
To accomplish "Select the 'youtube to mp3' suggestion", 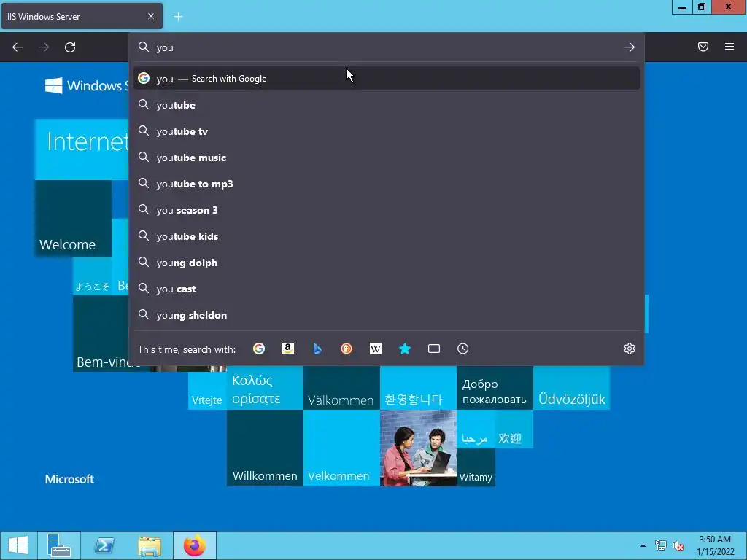I will click(387, 184).
